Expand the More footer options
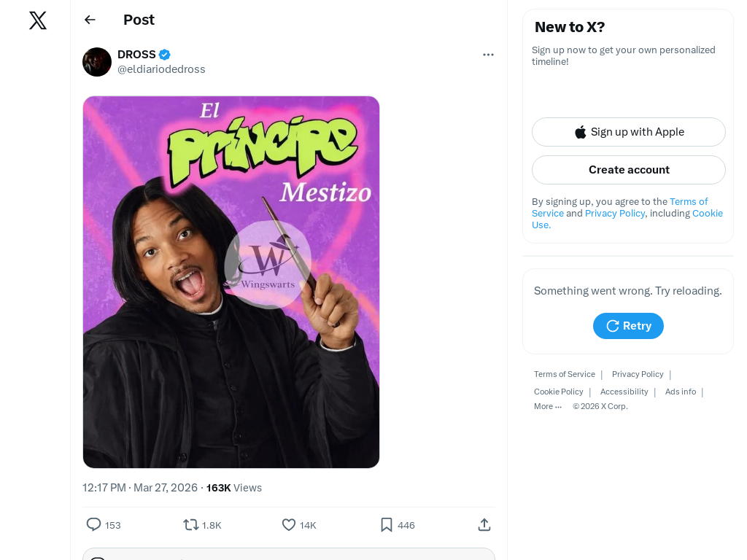Image resolution: width=747 pixels, height=560 pixels. [x=547, y=406]
